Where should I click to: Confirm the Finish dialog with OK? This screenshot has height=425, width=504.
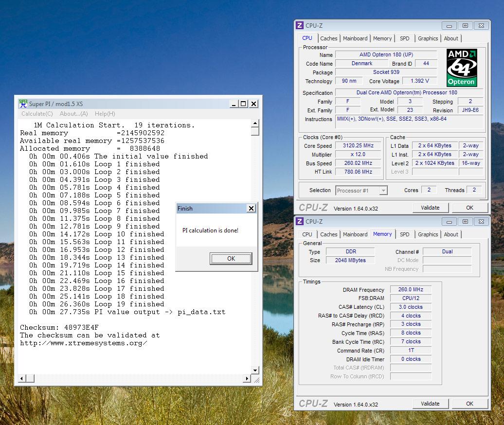(x=231, y=259)
